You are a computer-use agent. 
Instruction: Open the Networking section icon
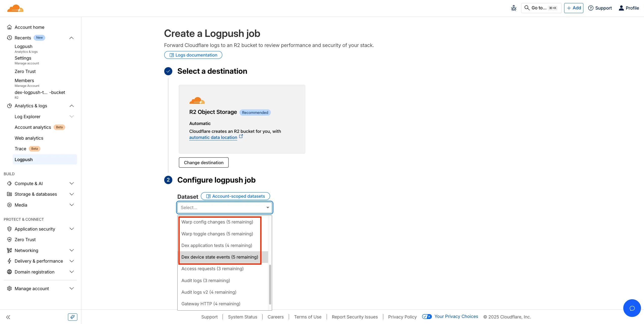(9, 250)
